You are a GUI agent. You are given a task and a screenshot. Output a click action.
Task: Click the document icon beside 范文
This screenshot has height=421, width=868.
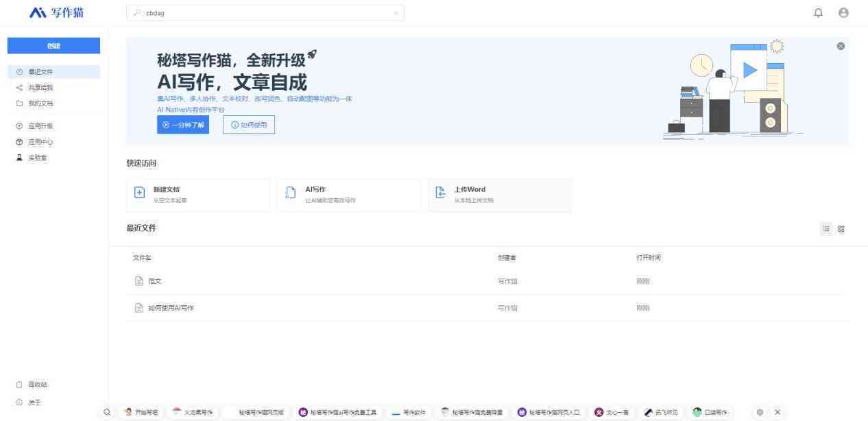point(138,281)
